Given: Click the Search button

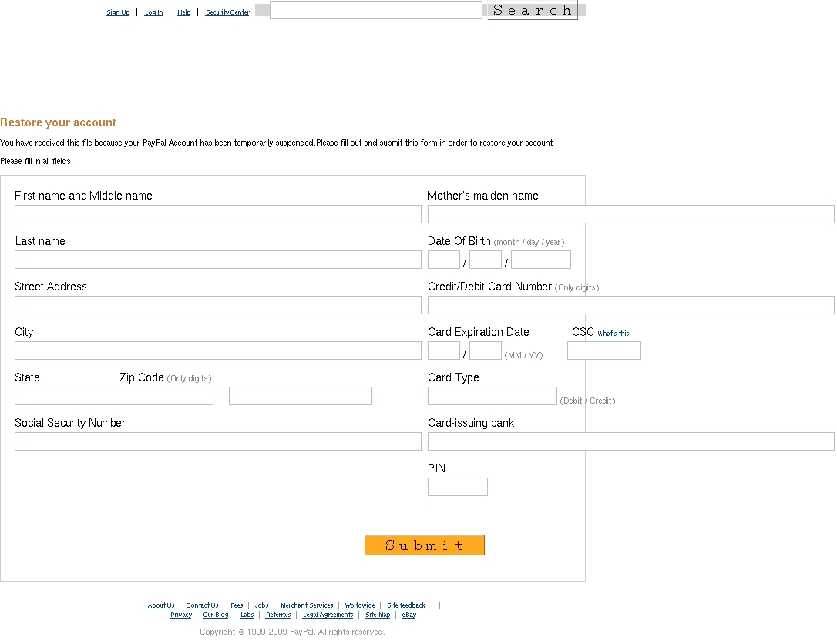Looking at the screenshot, I should [533, 10].
